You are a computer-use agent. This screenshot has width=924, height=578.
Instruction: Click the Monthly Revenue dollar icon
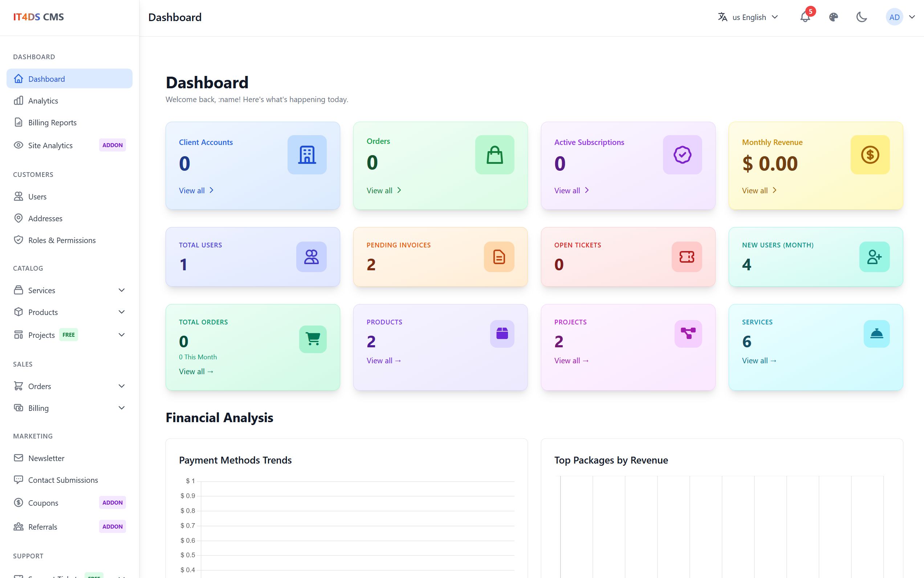pyautogui.click(x=870, y=155)
